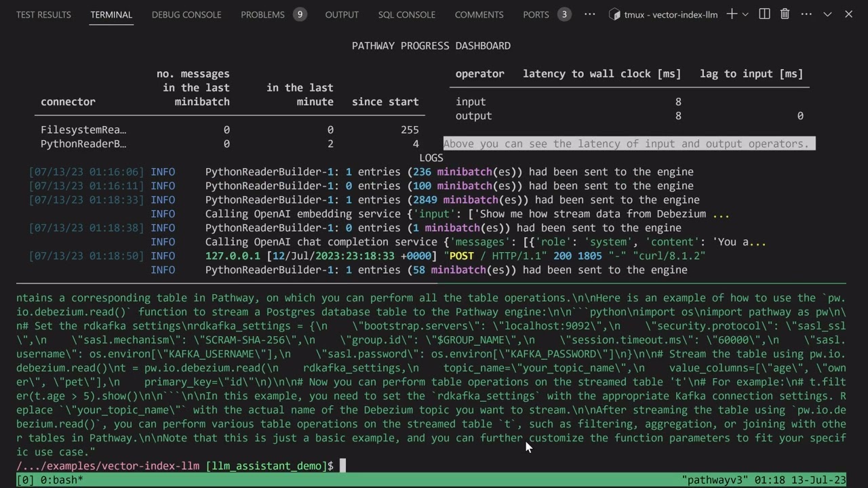Viewport: 868px width, 488px height.
Task: Open the Ports tab
Action: point(536,14)
